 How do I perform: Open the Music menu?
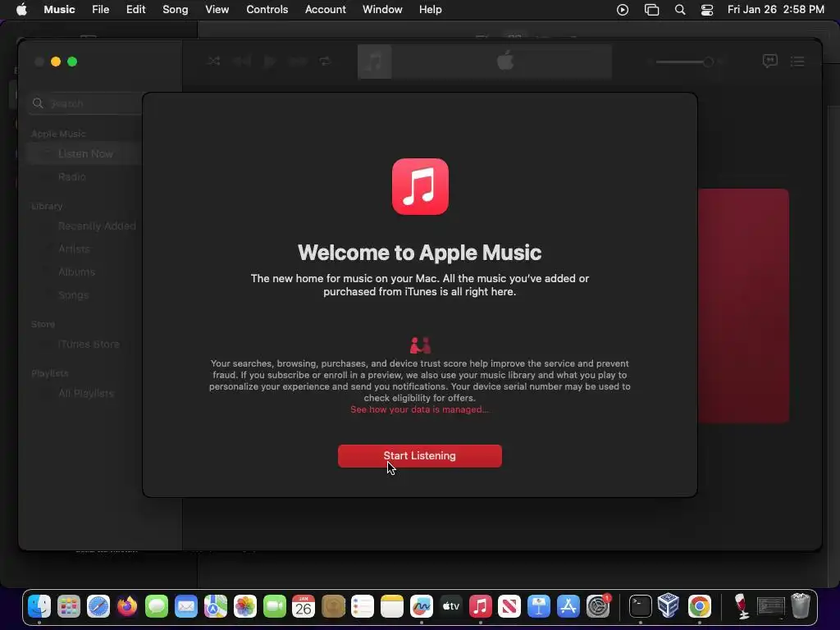[x=59, y=9]
